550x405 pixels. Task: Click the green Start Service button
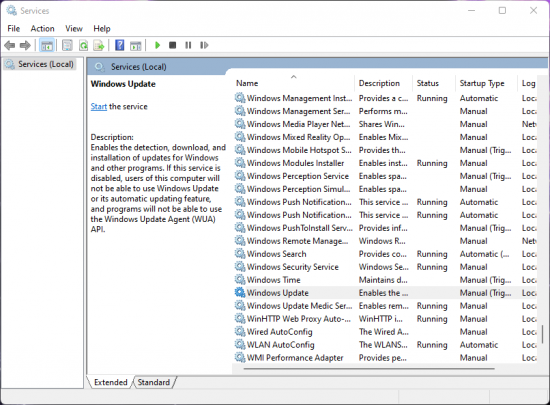[157, 45]
